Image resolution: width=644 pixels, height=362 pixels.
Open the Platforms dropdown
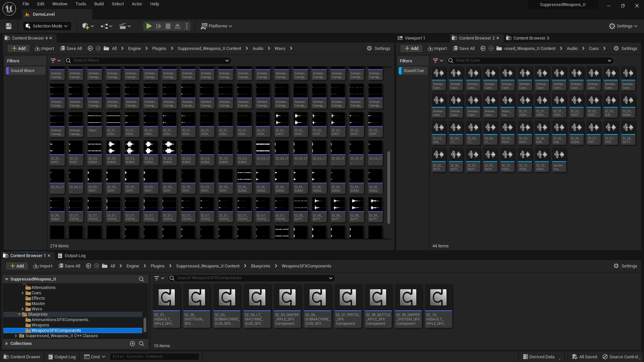coord(216,26)
